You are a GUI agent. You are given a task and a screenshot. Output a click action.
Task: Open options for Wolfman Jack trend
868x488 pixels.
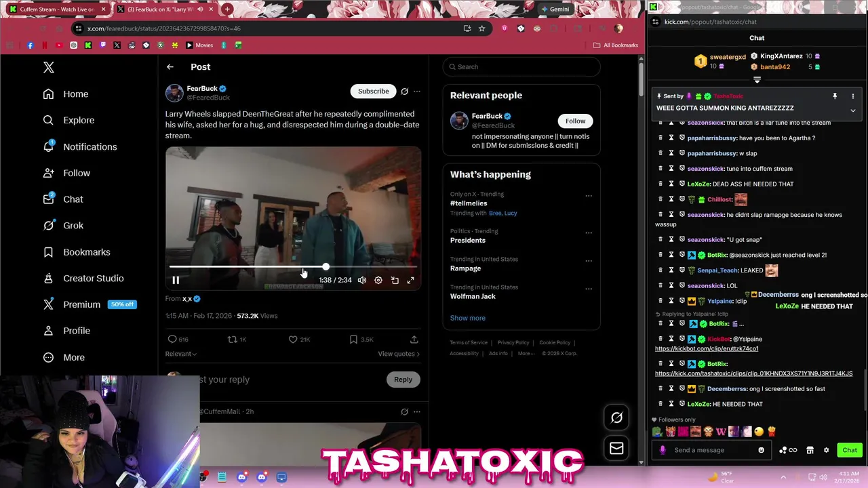click(x=589, y=289)
